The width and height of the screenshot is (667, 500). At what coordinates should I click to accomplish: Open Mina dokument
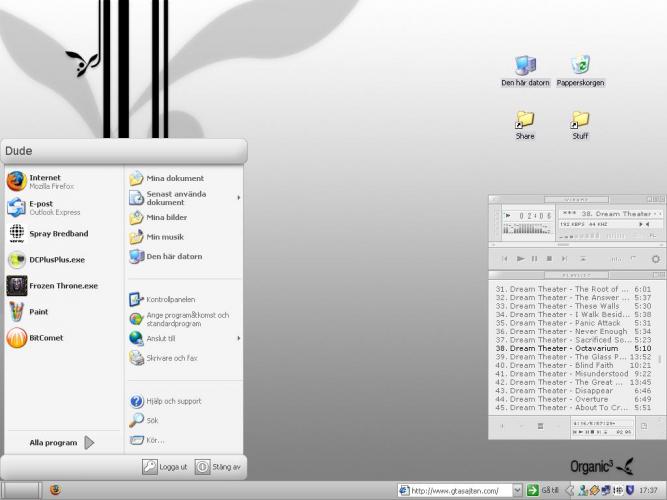click(174, 178)
